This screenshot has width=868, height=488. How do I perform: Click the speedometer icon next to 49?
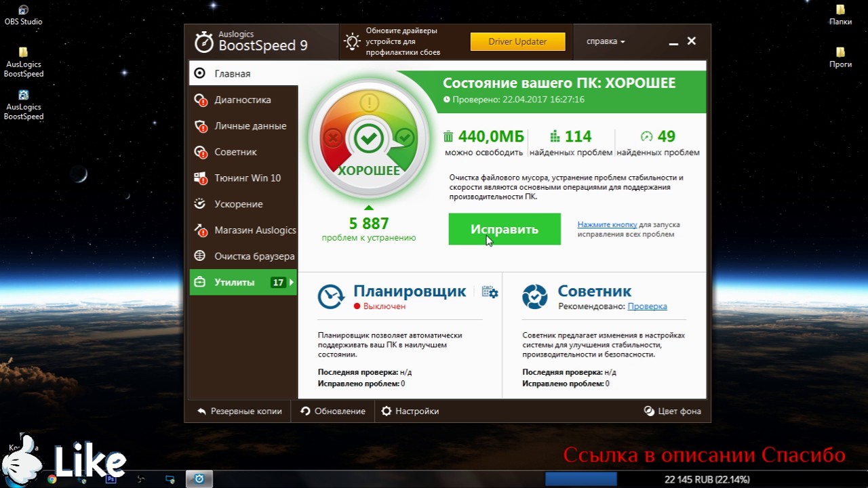click(646, 136)
